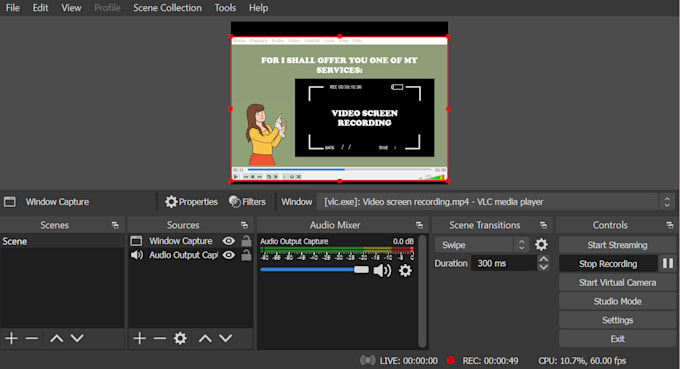Open the Help menu

(258, 8)
